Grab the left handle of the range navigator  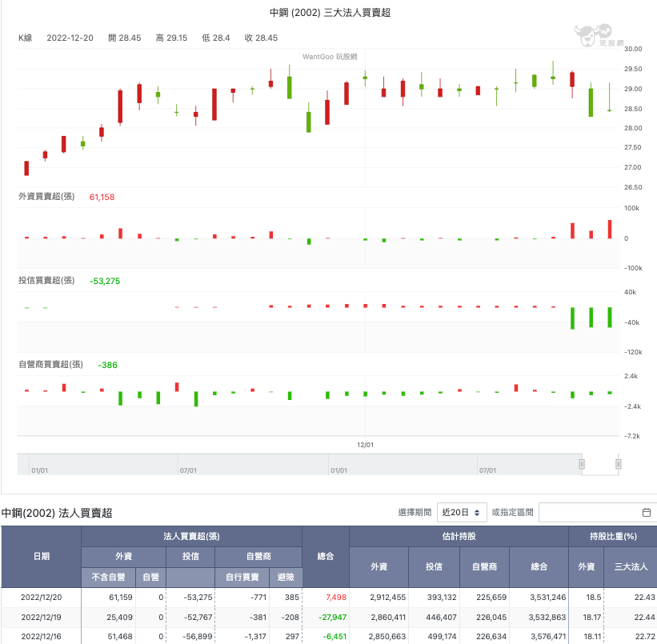(582, 464)
